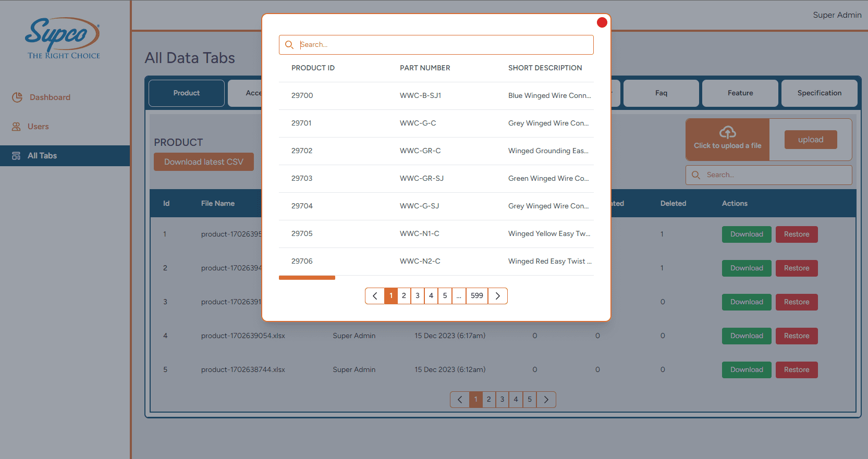Click the magnifier icon in the modal search
This screenshot has height=459, width=868.
(289, 45)
